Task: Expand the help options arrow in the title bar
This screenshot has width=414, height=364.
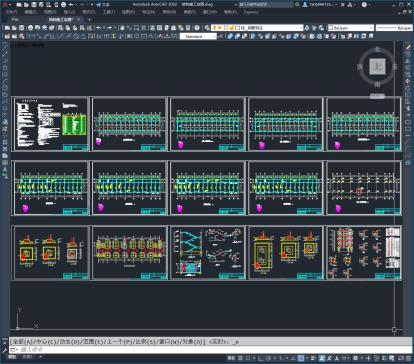Action: [370, 5]
